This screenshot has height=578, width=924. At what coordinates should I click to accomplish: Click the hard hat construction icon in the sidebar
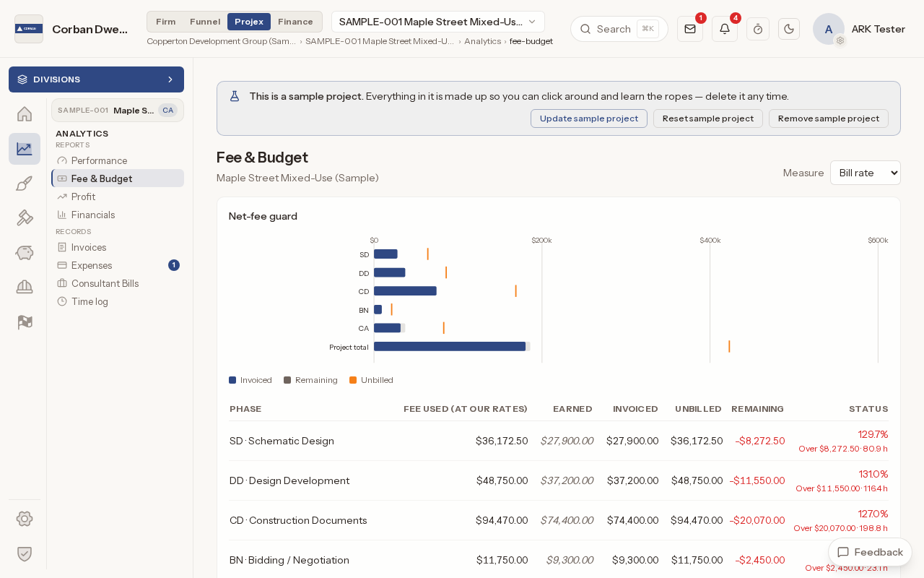pyautogui.click(x=25, y=287)
